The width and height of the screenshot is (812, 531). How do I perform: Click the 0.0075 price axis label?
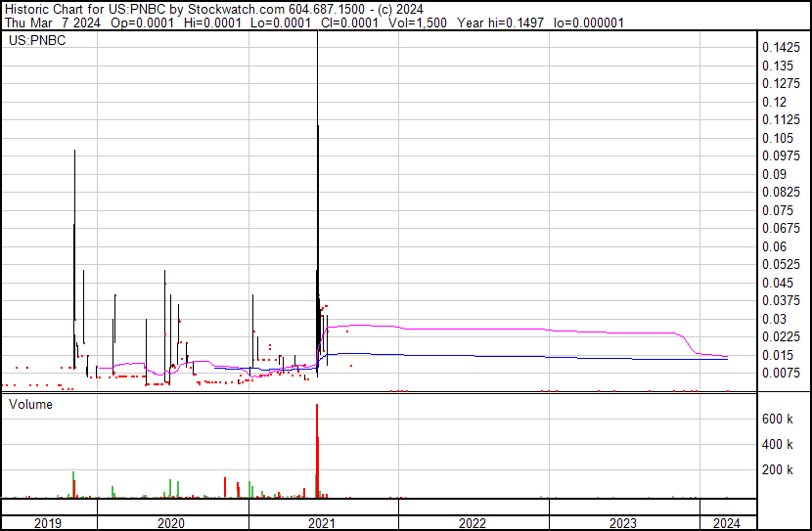pos(782,373)
